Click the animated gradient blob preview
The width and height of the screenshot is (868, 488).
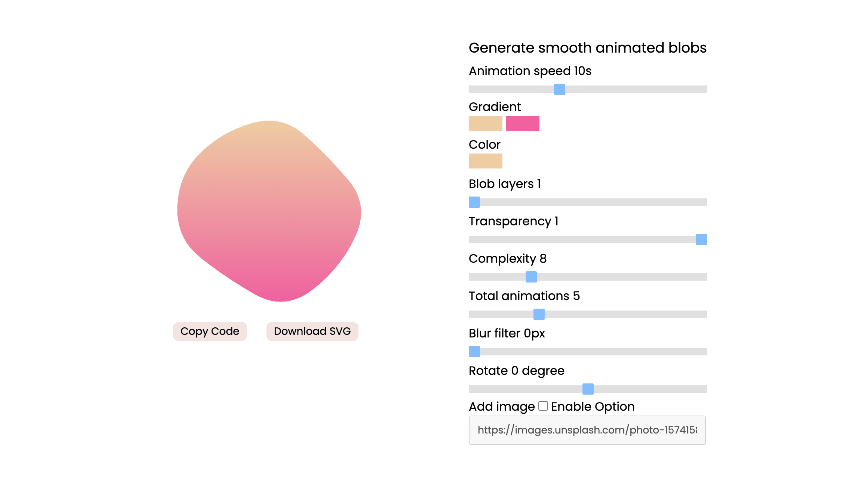[x=269, y=211]
